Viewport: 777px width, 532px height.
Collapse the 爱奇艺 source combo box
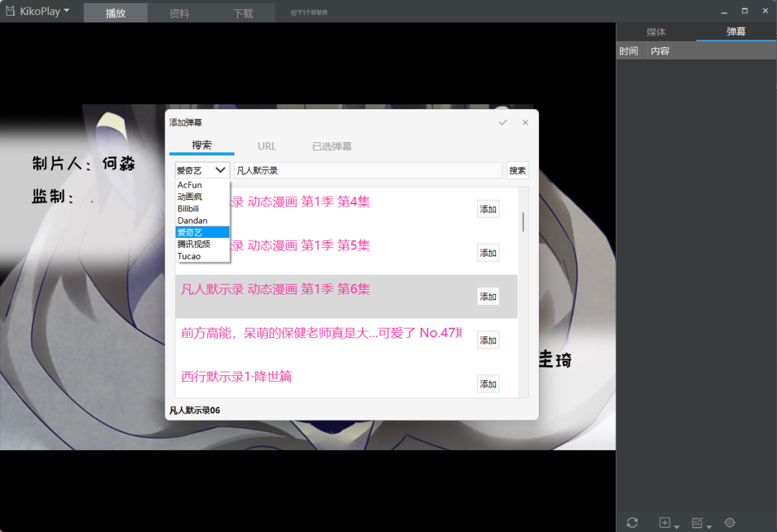[202, 170]
